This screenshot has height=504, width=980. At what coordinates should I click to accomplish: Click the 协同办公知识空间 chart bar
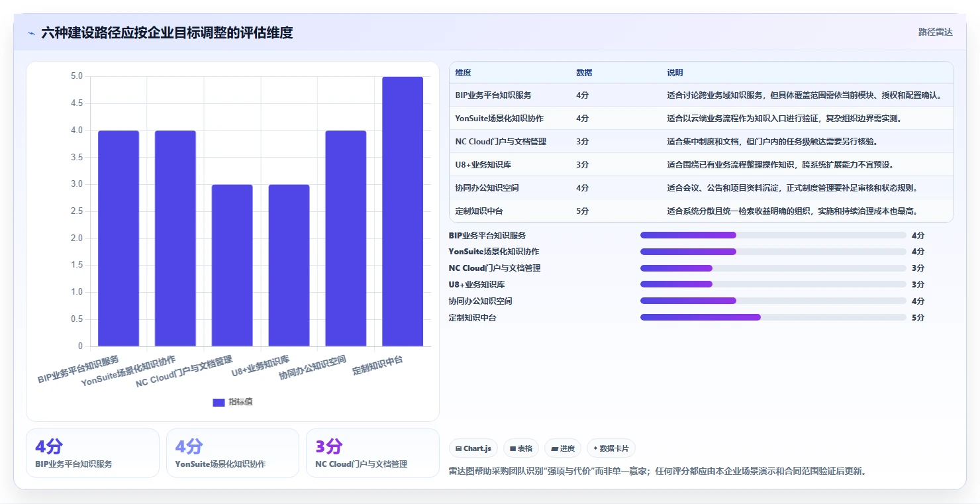346,238
